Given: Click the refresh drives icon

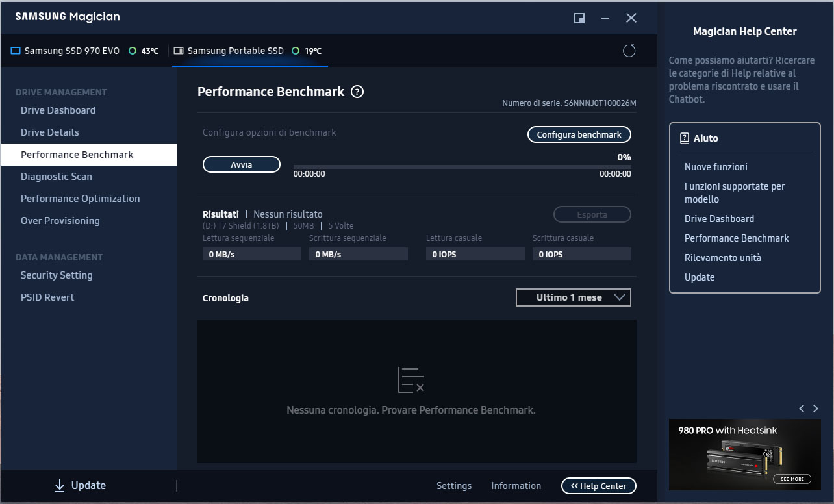Looking at the screenshot, I should click(629, 51).
